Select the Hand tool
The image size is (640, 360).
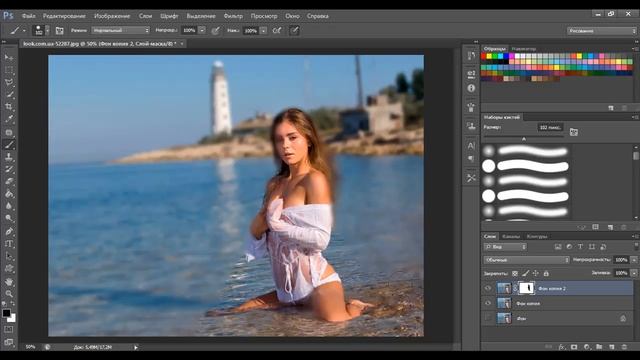(9, 282)
